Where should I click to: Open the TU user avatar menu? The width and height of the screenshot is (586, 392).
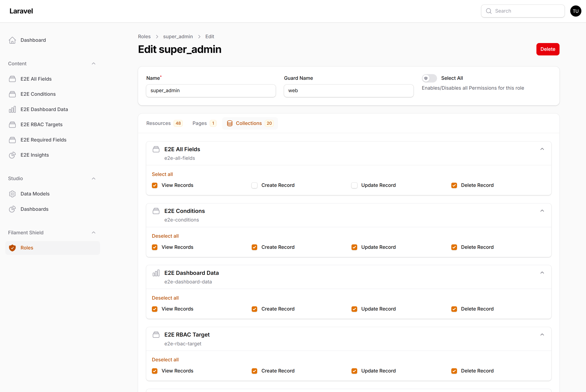coord(575,11)
